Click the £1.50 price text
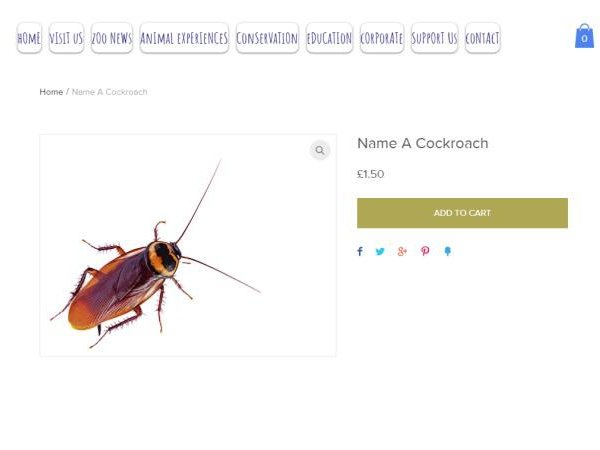Screen dimensions: 600x450 [370, 174]
